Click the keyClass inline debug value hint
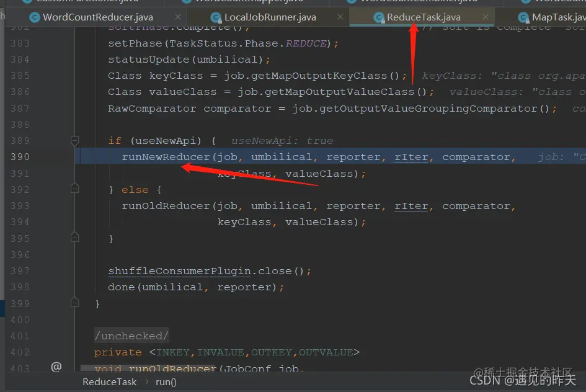586x392 pixels. 504,76
